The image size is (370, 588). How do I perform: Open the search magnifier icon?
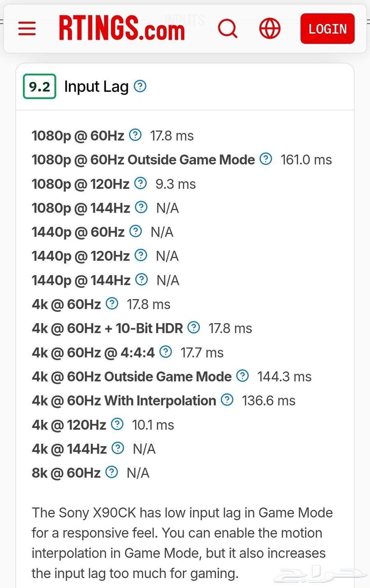(228, 28)
